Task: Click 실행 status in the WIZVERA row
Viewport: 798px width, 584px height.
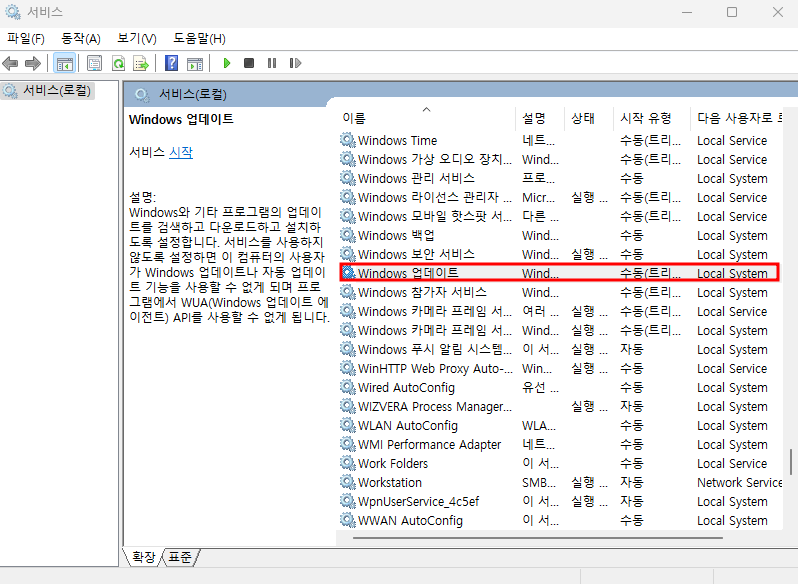Action: [x=589, y=406]
